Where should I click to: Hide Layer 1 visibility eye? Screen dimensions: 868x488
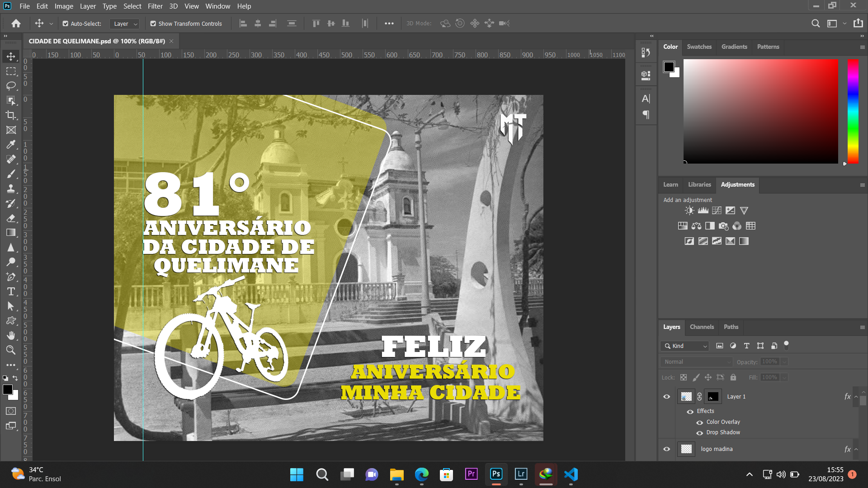coord(666,397)
